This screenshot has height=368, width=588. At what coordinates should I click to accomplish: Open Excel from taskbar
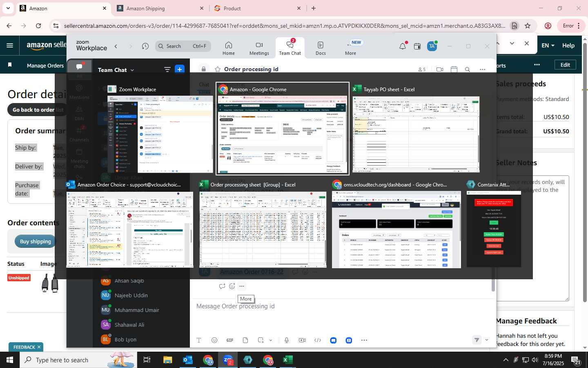point(287,360)
